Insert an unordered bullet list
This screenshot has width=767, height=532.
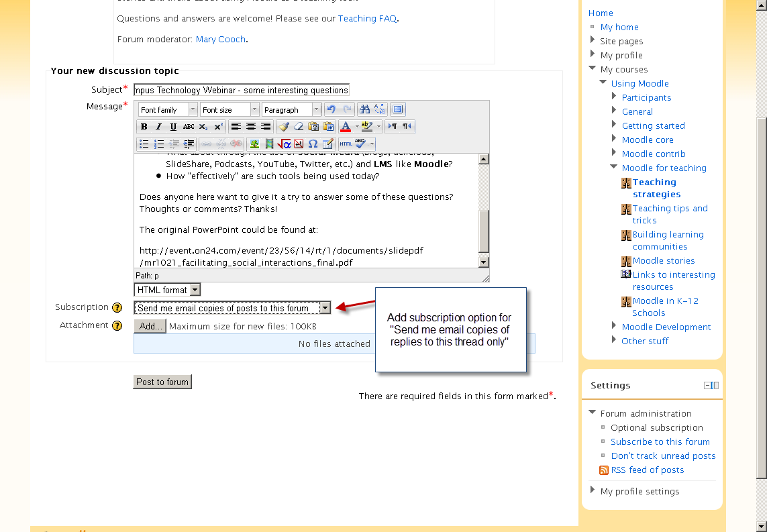tap(144, 144)
